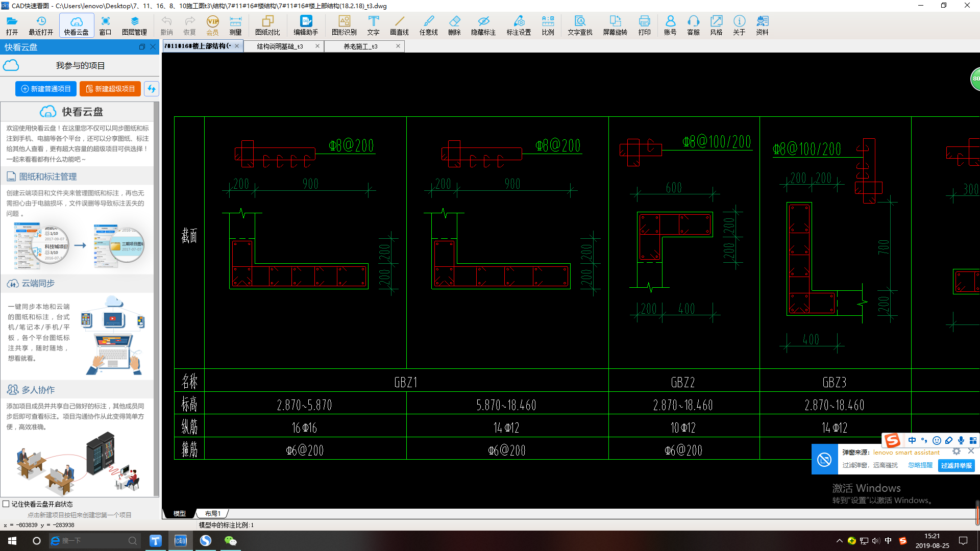Click the 打印 print icon
The image size is (980, 551).
coord(644,25)
